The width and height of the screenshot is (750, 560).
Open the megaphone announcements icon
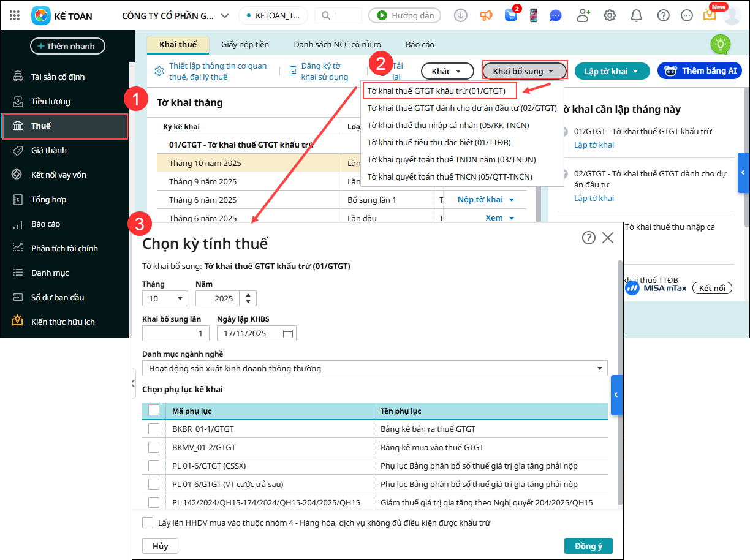click(486, 15)
